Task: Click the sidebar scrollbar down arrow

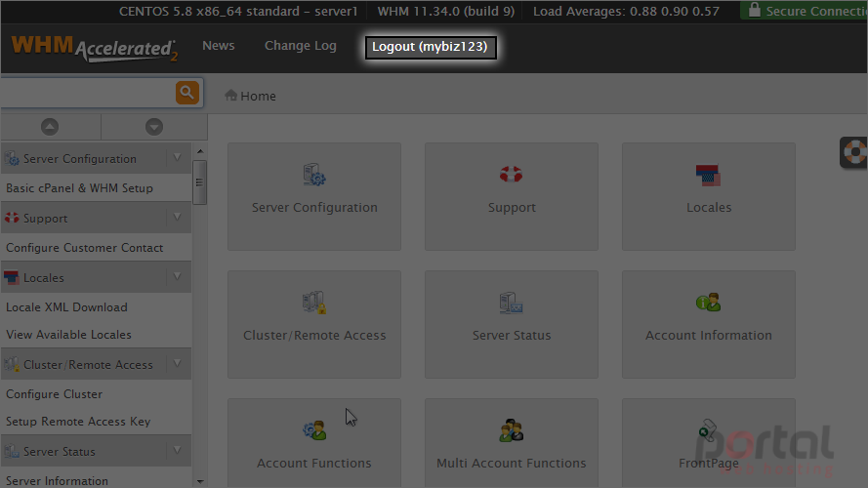Action: [200, 482]
